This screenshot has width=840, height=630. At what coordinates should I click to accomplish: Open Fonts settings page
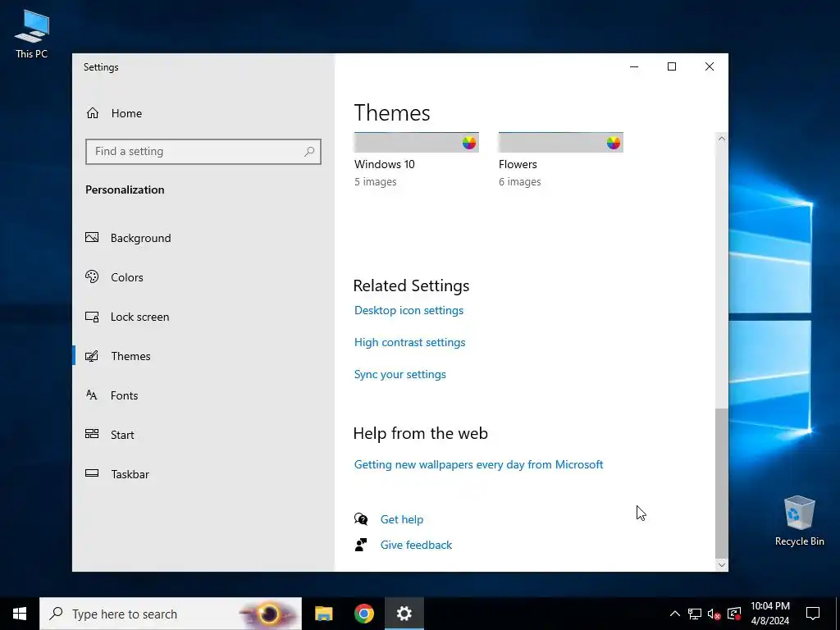[x=125, y=395]
